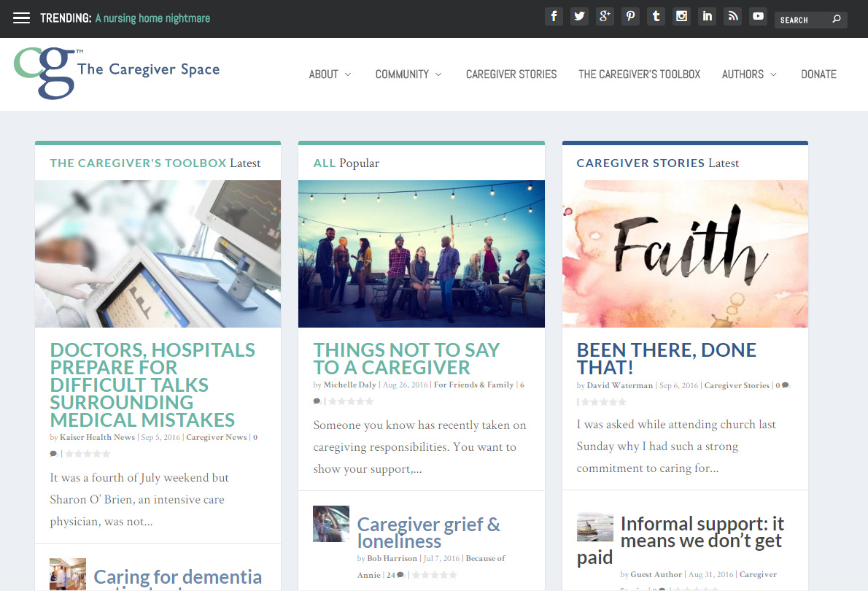Open the Faith watercolor article image

(x=686, y=254)
